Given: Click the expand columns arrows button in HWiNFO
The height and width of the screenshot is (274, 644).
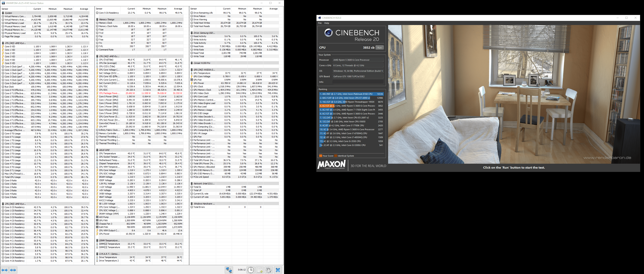Looking at the screenshot, I should pos(5,270).
